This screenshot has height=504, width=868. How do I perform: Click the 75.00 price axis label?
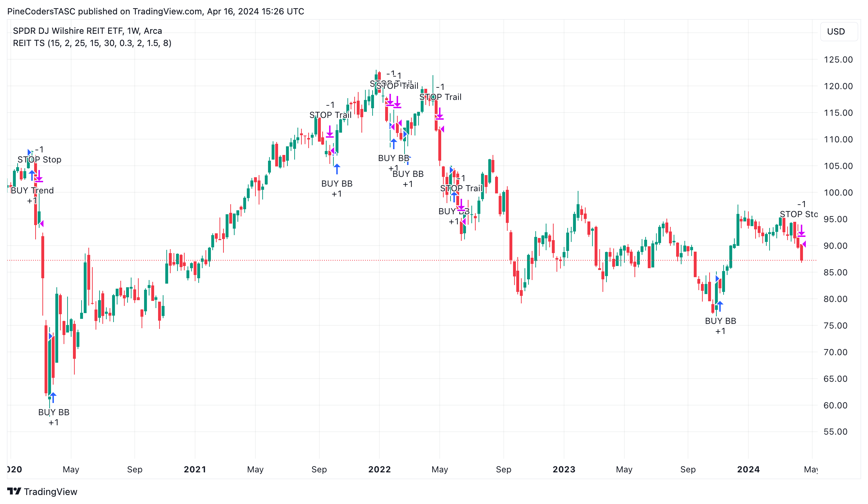[835, 326]
